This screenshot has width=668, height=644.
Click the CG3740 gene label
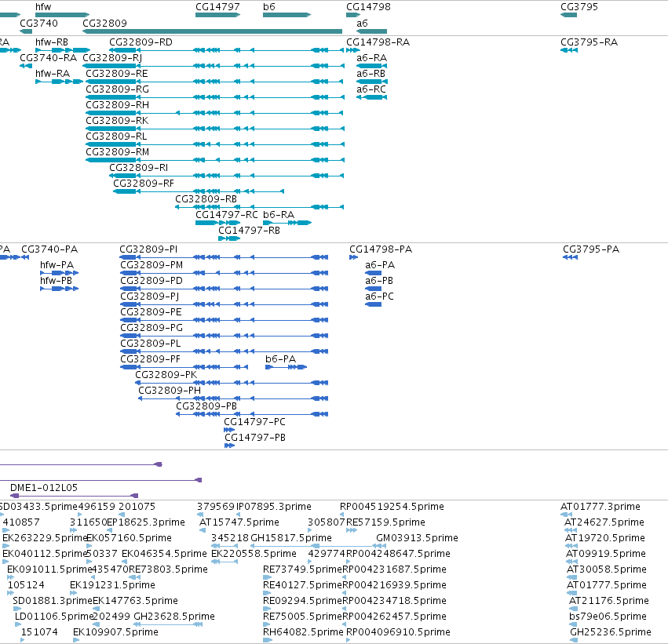[38, 23]
